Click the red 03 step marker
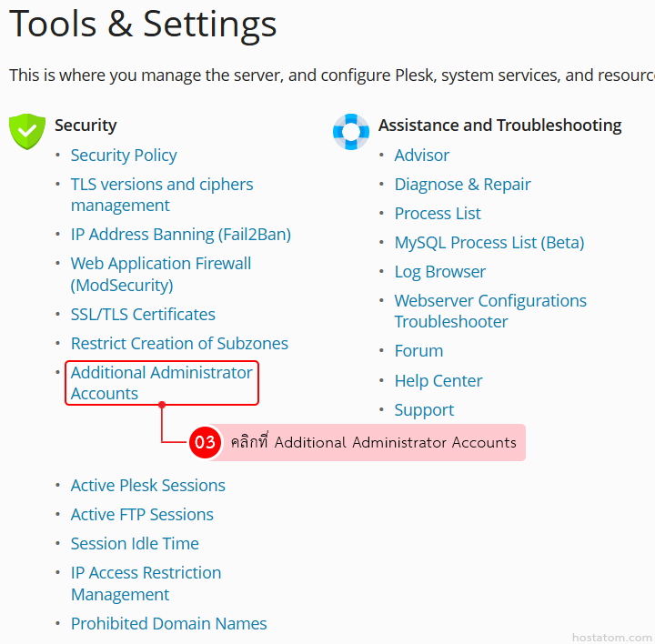Image resolution: width=655 pixels, height=644 pixels. (205, 443)
